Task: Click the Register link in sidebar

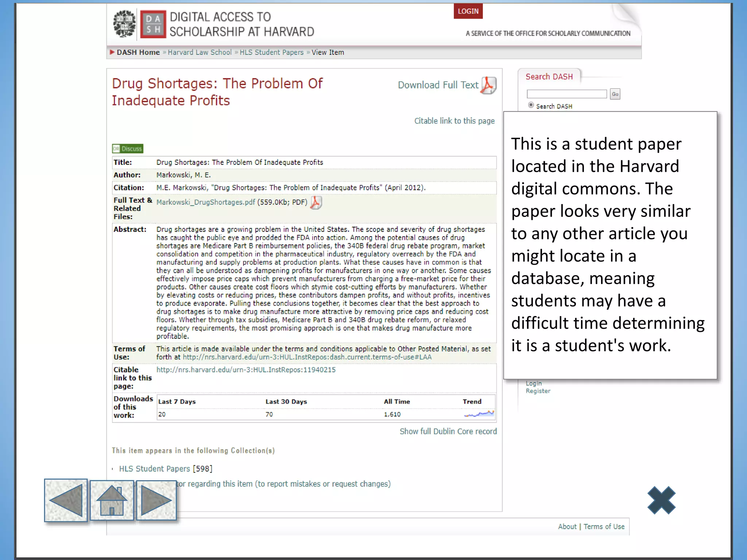Action: tap(538, 391)
